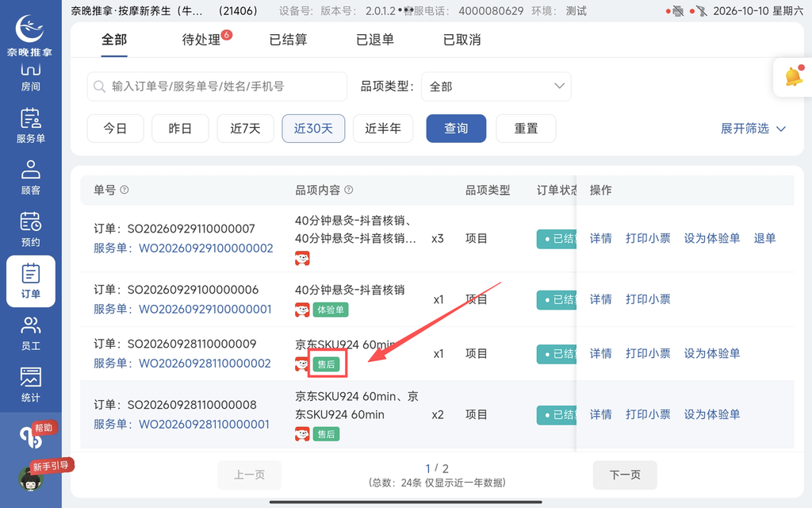Select the 订单 sidebar section
This screenshot has width=812, height=508.
31,281
